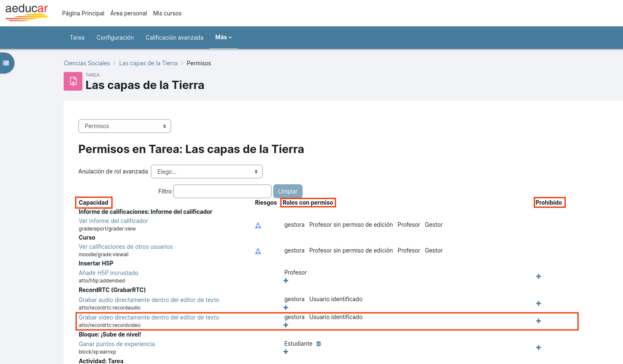623x364 pixels.
Task: Add allowed role for Grabar video capability
Action: 286,325
